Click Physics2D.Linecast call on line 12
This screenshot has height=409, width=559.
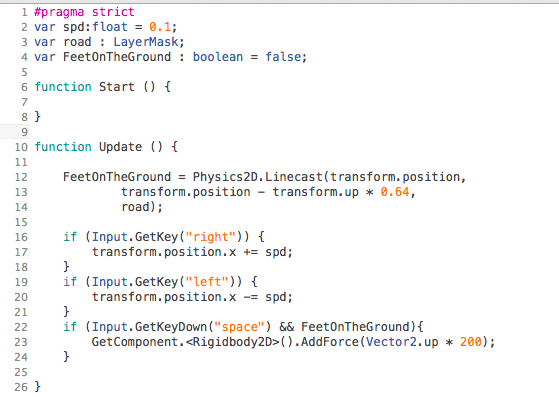257,177
